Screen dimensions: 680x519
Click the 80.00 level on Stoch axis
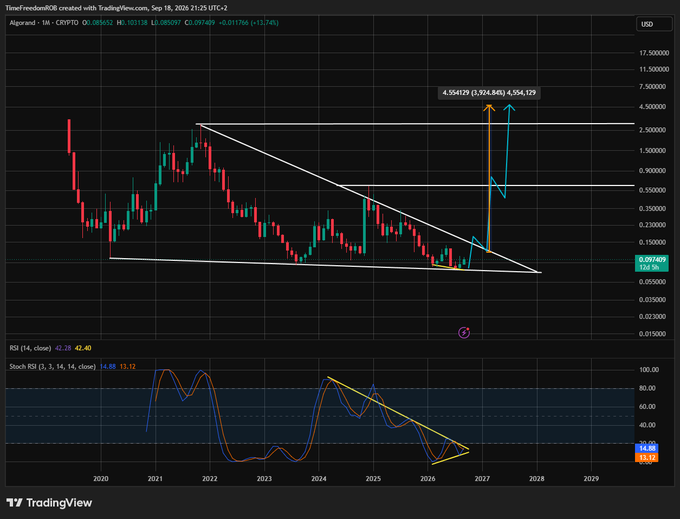pyautogui.click(x=647, y=388)
